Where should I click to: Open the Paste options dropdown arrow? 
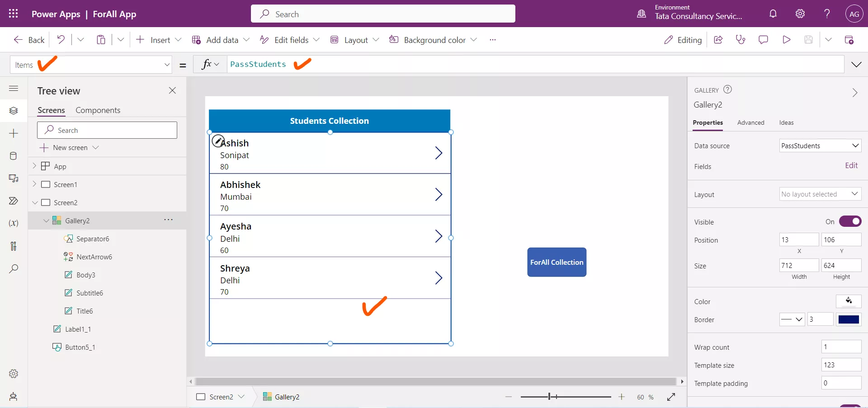click(x=121, y=40)
